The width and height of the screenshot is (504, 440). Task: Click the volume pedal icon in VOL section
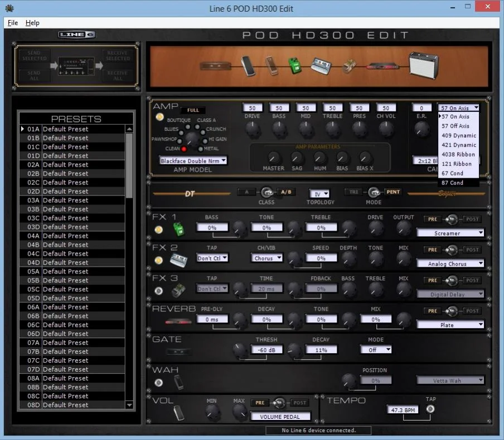tap(178, 413)
